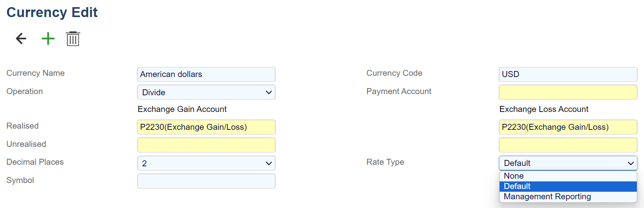Expand the Decimal Places dropdown
This screenshot has width=644, height=208.
tap(206, 163)
